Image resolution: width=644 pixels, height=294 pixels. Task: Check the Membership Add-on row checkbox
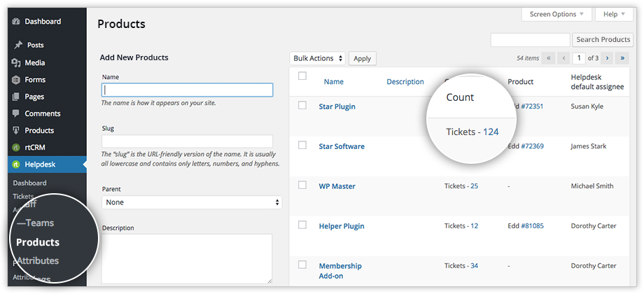pos(302,265)
